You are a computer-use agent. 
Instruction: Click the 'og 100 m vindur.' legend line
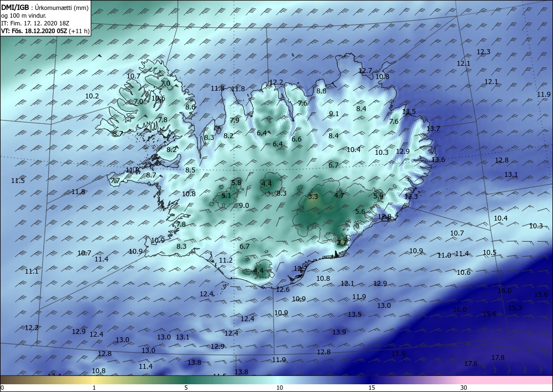click(24, 15)
